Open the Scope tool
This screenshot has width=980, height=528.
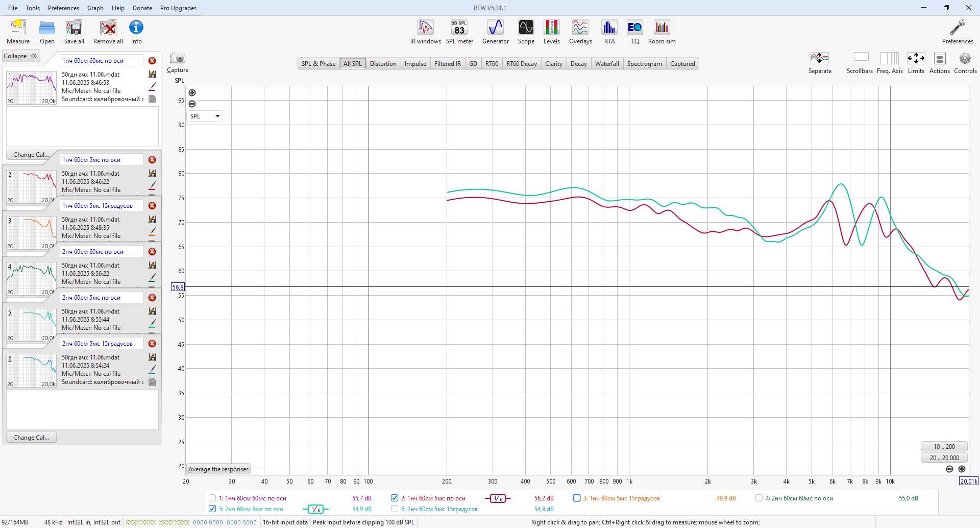(526, 32)
